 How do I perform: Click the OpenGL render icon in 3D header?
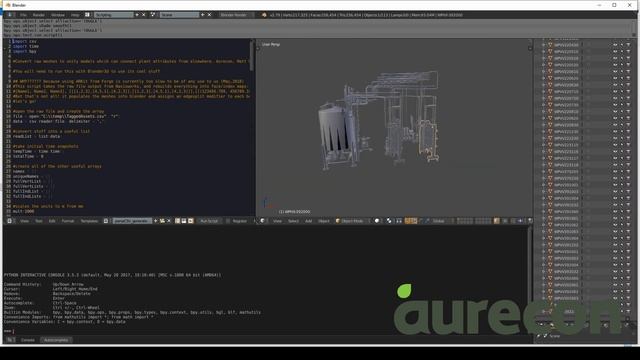[x=530, y=221]
